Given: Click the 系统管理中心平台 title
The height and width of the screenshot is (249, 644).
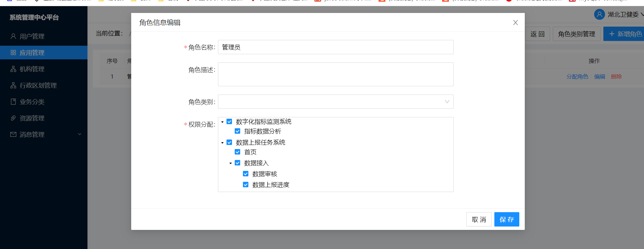Looking at the screenshot, I should click(x=34, y=17).
